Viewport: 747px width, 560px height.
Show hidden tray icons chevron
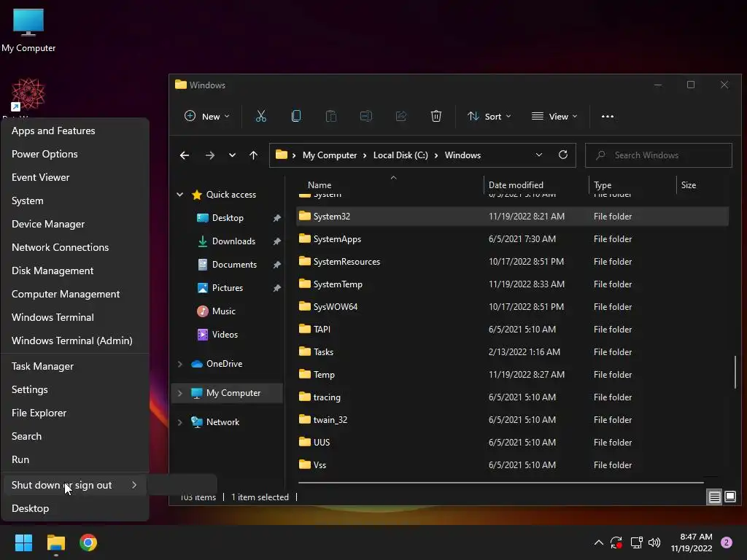(599, 542)
